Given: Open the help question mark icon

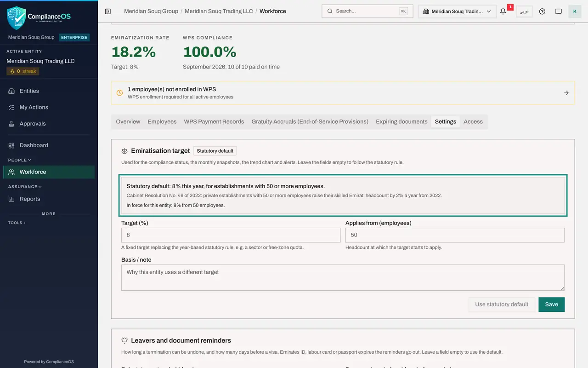Looking at the screenshot, I should [x=542, y=11].
